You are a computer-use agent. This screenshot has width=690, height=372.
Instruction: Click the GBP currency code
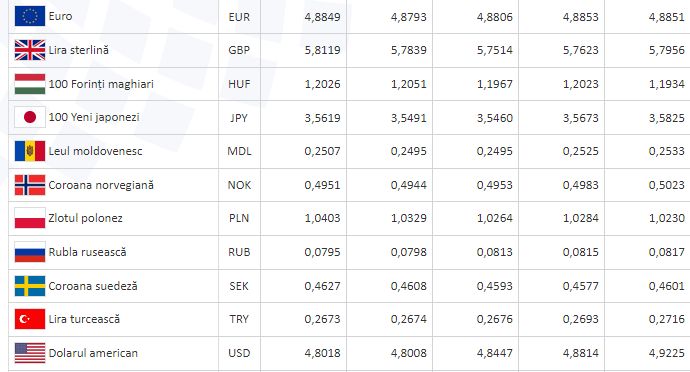pos(239,50)
